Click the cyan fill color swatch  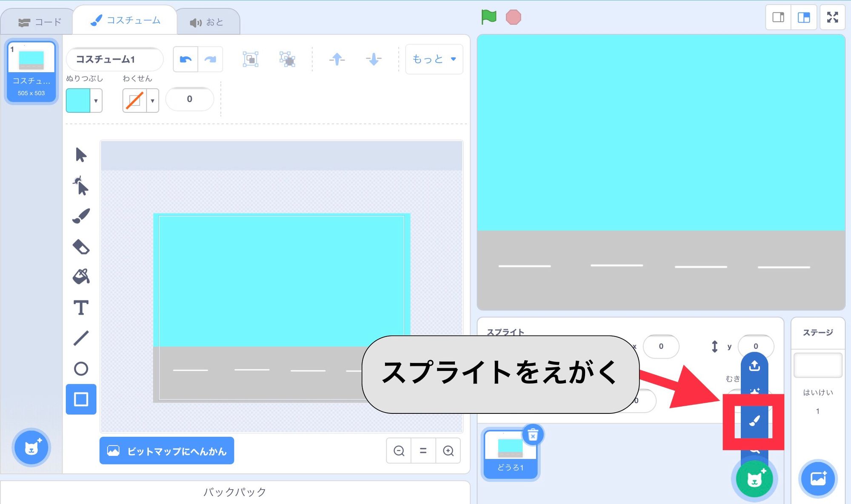click(x=79, y=100)
